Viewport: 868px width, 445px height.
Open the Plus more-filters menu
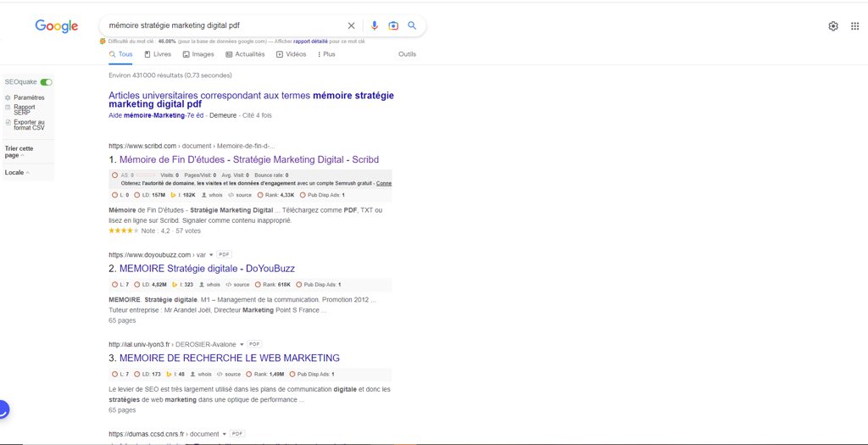click(x=326, y=54)
